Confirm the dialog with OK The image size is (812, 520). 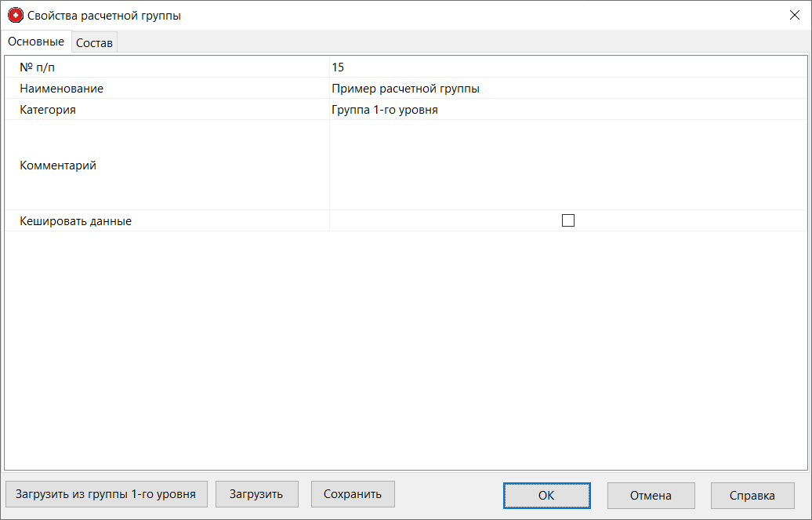546,495
